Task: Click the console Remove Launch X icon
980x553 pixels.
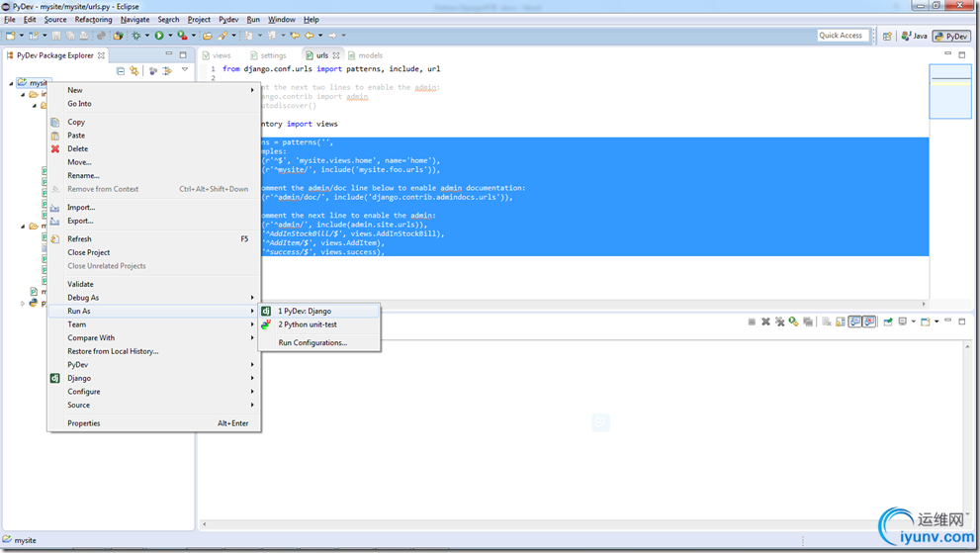Action: [765, 322]
